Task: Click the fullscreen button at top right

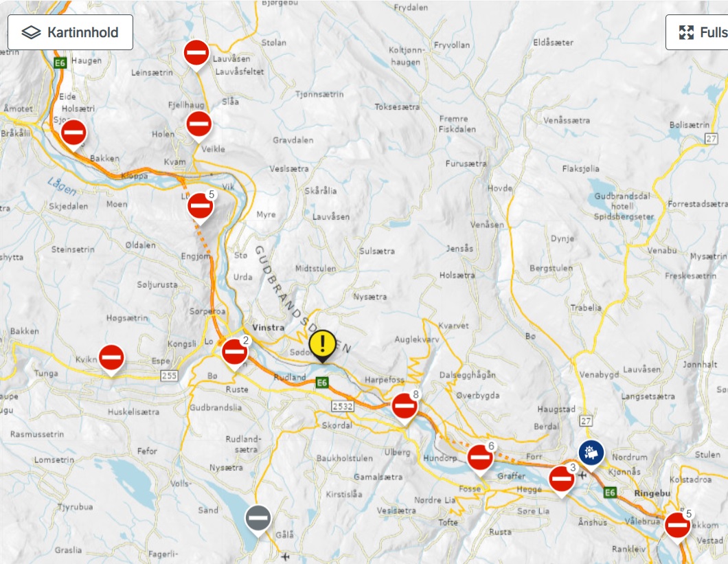Action: [697, 32]
